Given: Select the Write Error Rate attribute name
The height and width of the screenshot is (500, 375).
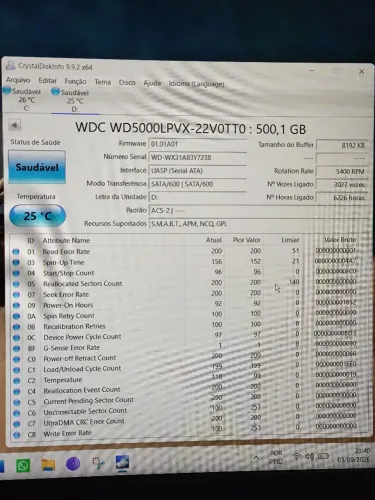Looking at the screenshot, I should (67, 433).
